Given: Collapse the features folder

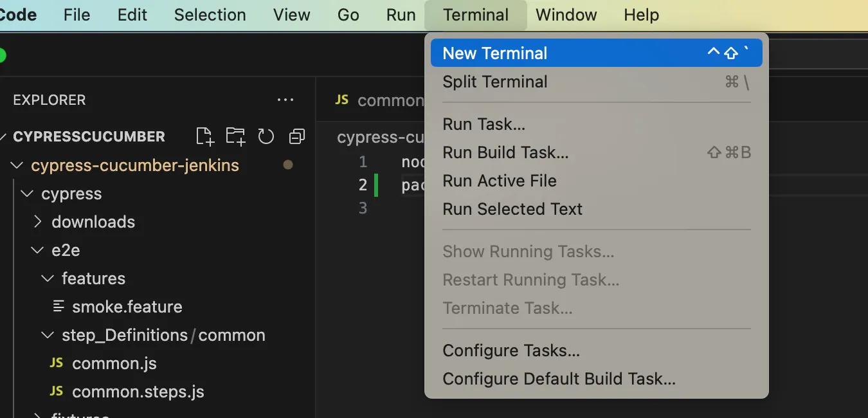Looking at the screenshot, I should [x=93, y=278].
